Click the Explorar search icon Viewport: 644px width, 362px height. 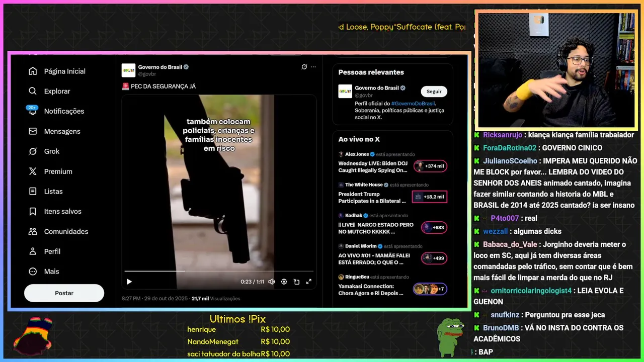pos(33,91)
